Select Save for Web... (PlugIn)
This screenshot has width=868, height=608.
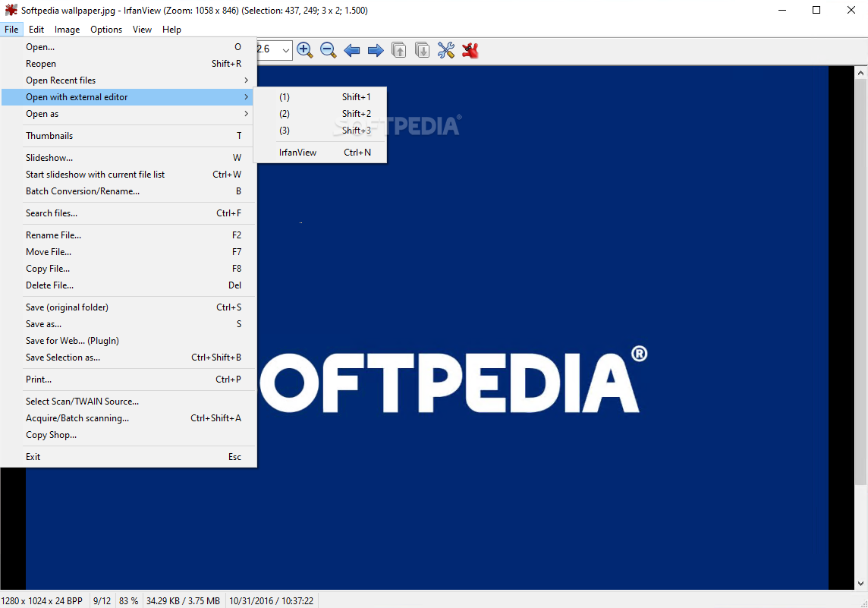tap(128, 341)
